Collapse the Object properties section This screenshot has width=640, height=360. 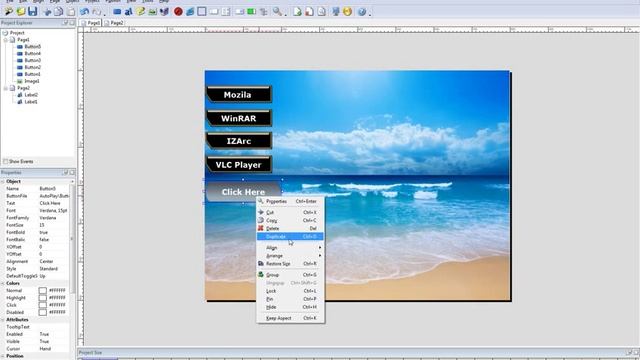pyautogui.click(x=3, y=181)
